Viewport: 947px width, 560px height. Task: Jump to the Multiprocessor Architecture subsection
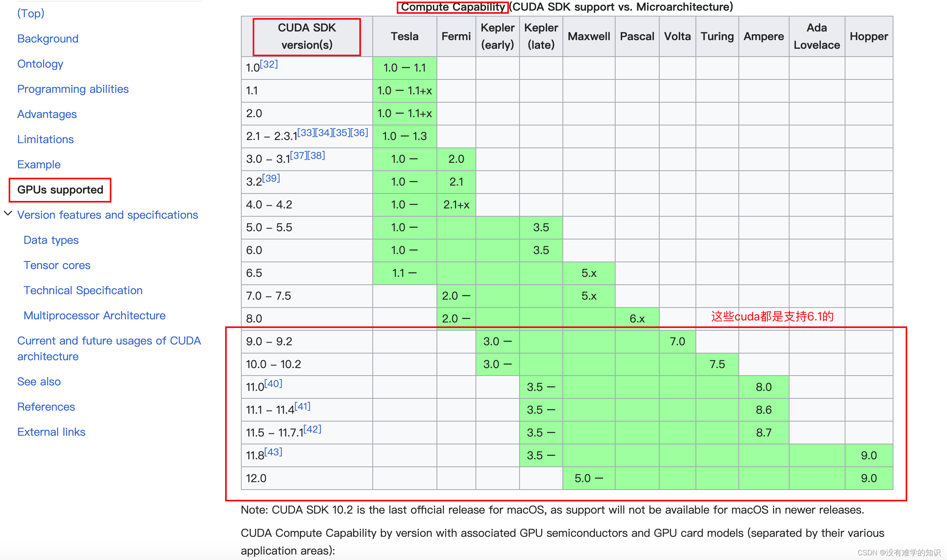(x=94, y=315)
